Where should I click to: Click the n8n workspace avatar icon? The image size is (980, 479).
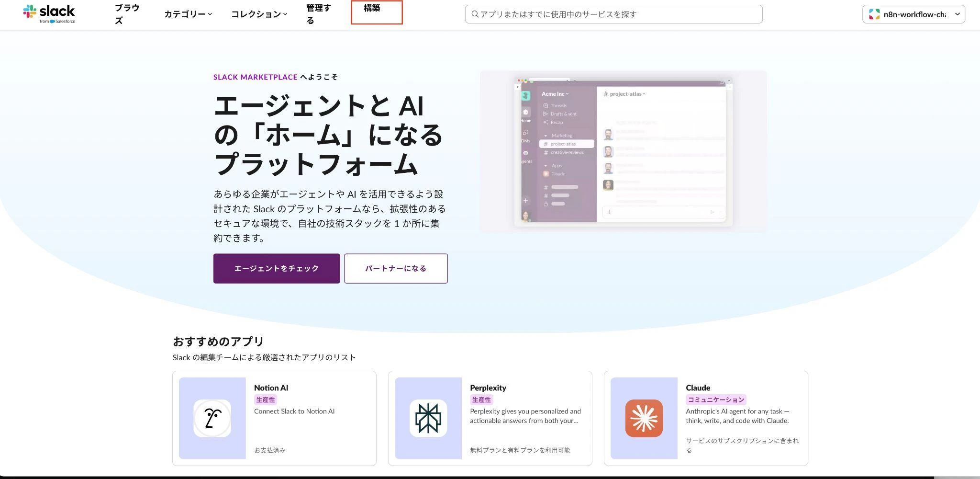[874, 14]
